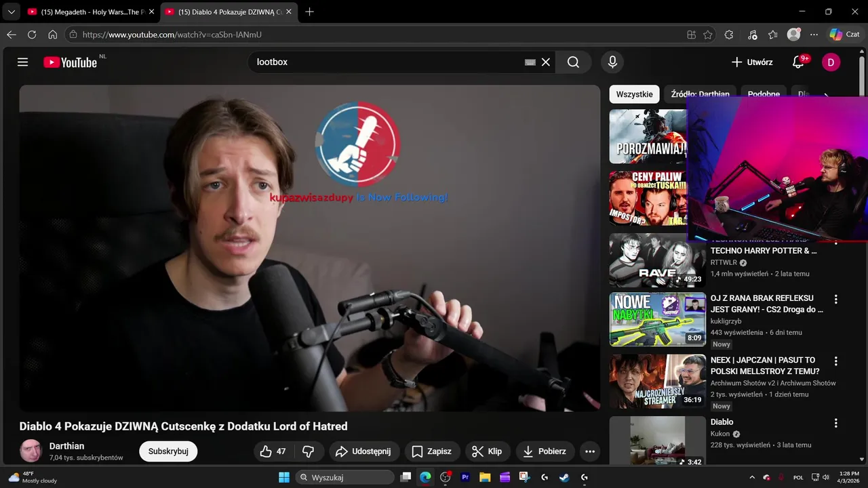
Task: Open the NOWE NABYTKI CS2 thumbnail
Action: pos(658,319)
